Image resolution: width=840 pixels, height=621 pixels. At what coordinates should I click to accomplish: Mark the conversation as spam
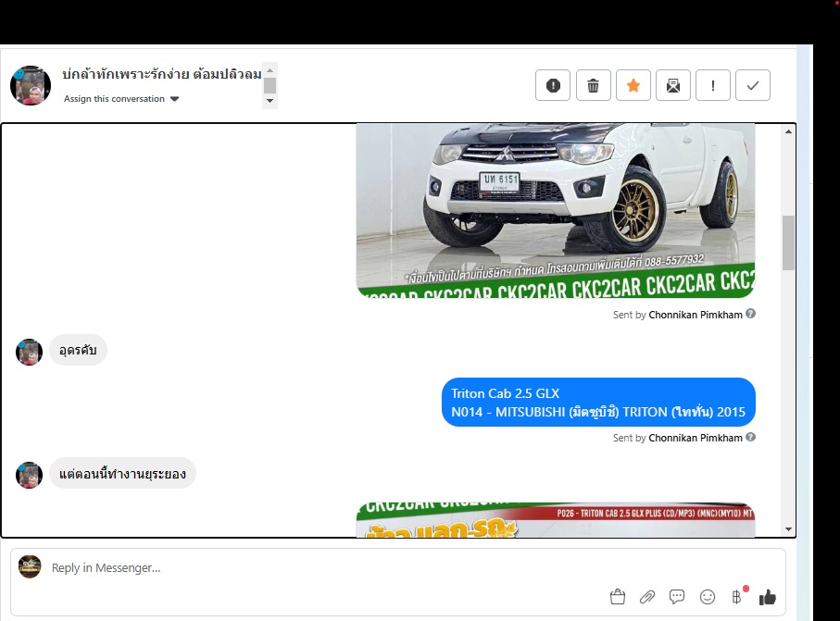[x=553, y=86]
